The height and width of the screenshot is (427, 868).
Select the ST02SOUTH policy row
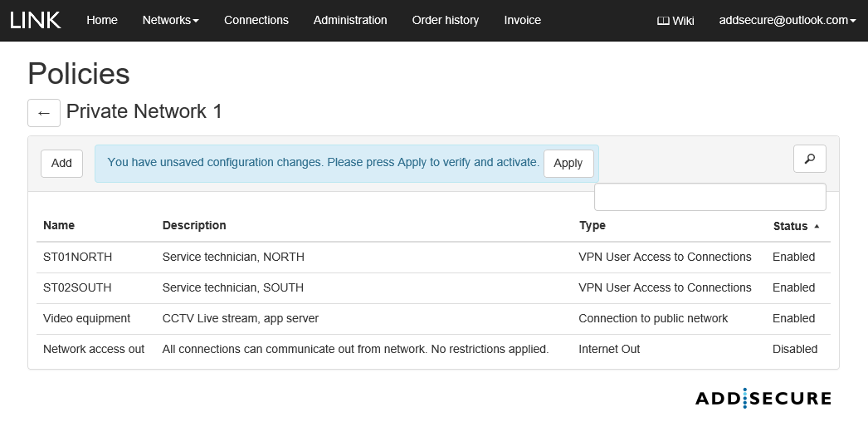(77, 288)
